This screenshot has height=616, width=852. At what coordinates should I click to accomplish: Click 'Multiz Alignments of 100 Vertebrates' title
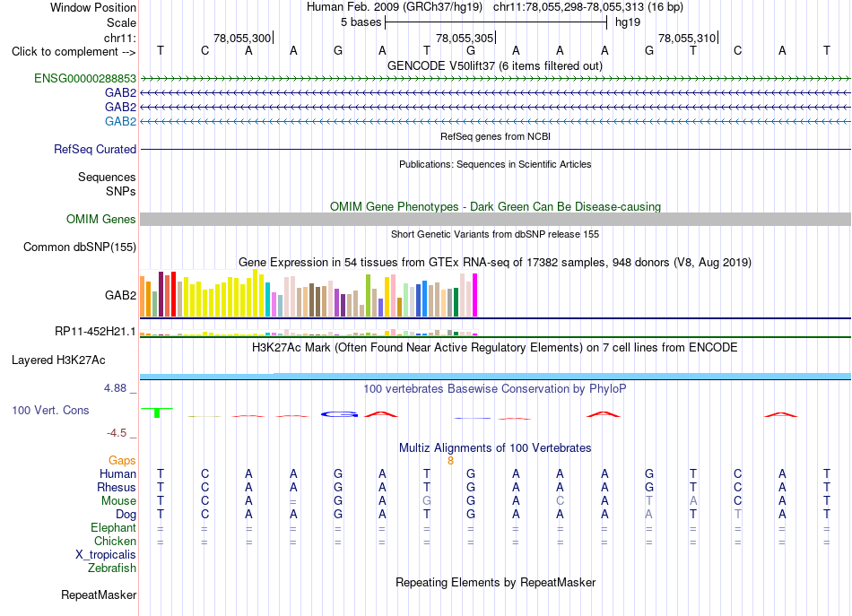pyautogui.click(x=495, y=447)
